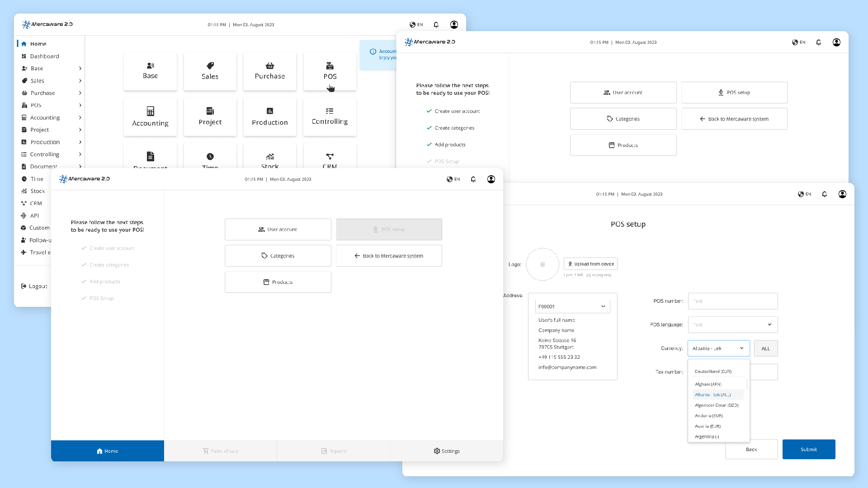This screenshot has width=868, height=488.
Task: Open user profile icon in POS setup window
Action: pos(842,194)
